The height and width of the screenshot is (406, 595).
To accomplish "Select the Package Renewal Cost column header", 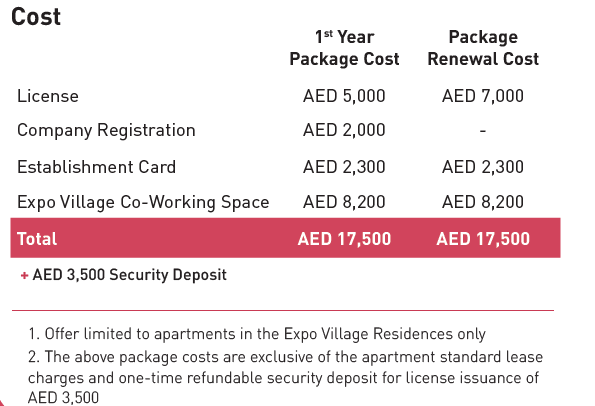I will [483, 48].
